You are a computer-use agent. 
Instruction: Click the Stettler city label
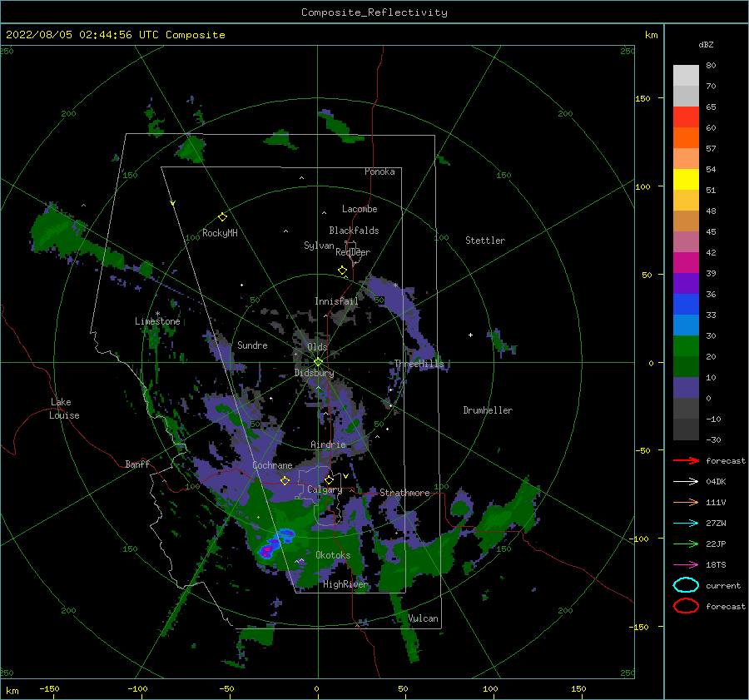(485, 241)
